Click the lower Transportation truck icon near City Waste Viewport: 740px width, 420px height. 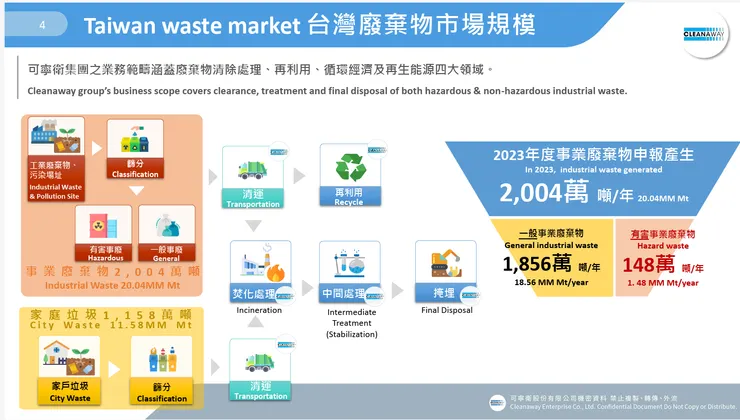[x=260, y=361]
